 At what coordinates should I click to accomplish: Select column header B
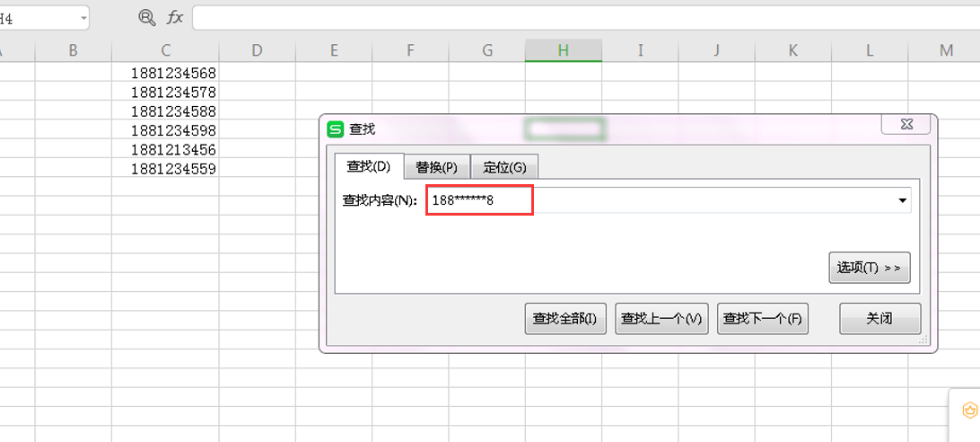(73, 50)
